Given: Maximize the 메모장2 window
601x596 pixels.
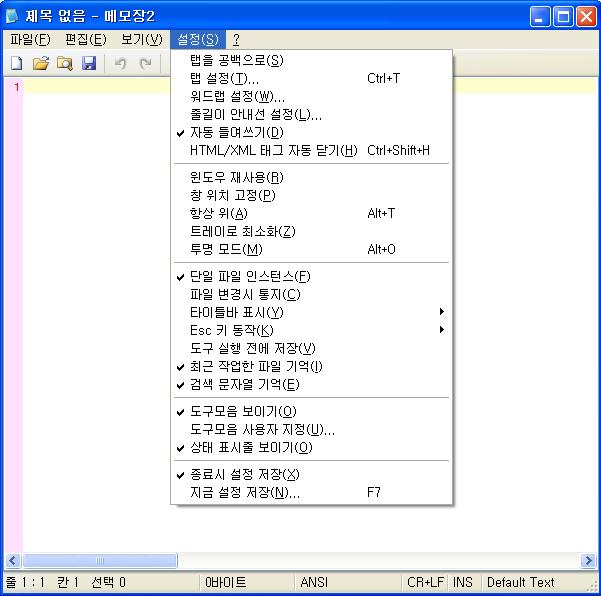Looking at the screenshot, I should (563, 16).
